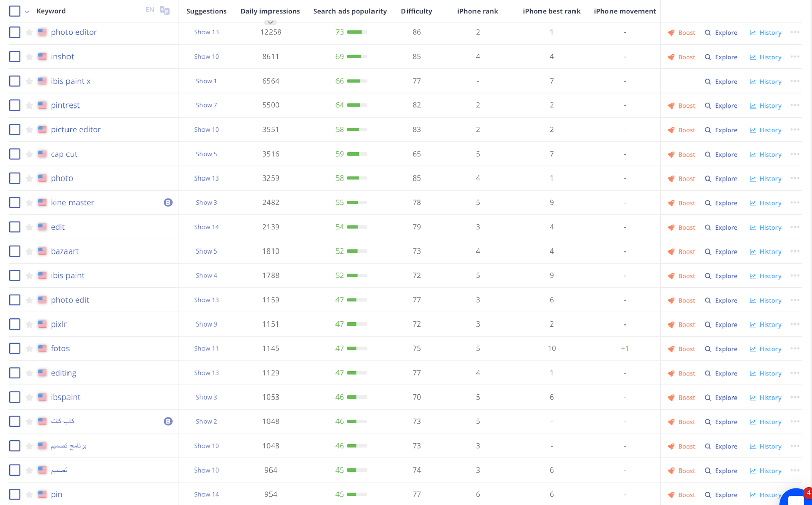Open more options menu for 'inshot' row
The image size is (812, 505).
(795, 57)
